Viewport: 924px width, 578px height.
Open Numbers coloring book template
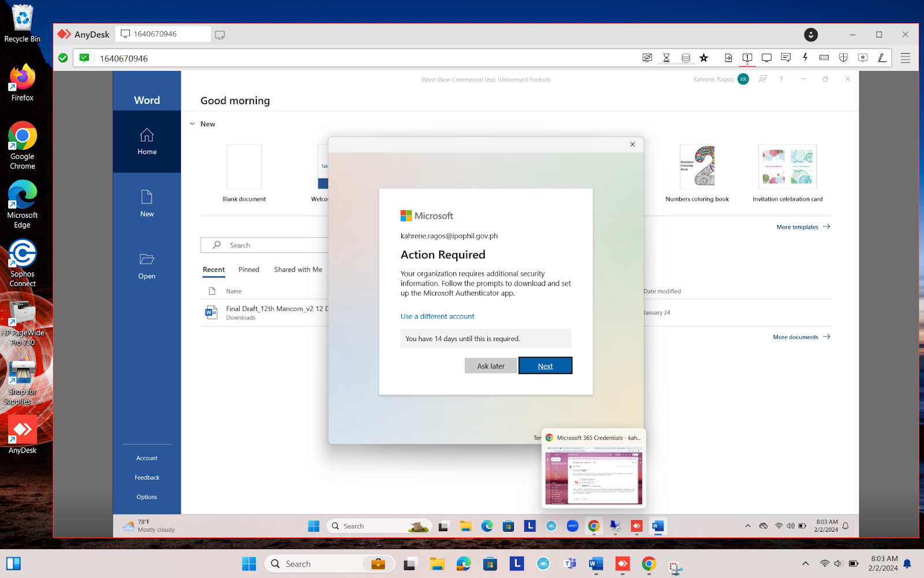(x=697, y=173)
